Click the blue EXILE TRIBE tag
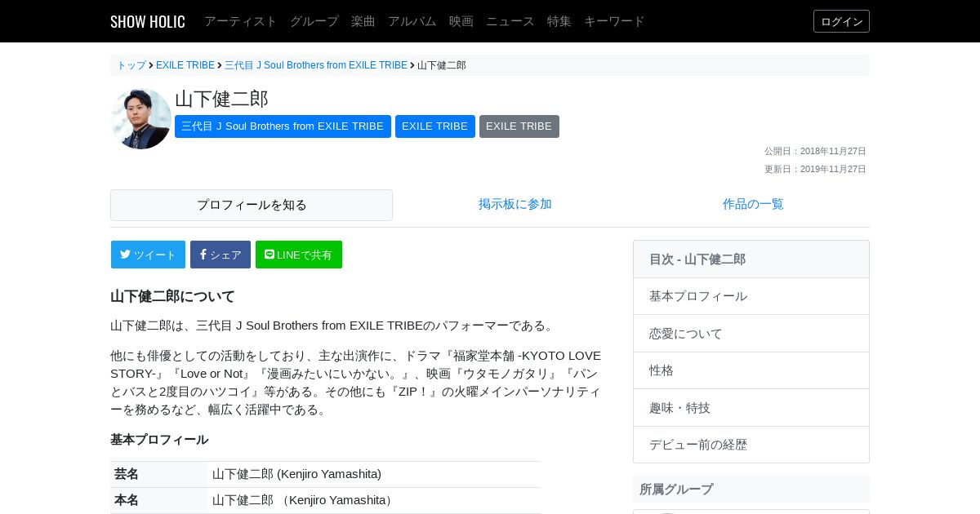 pyautogui.click(x=435, y=126)
